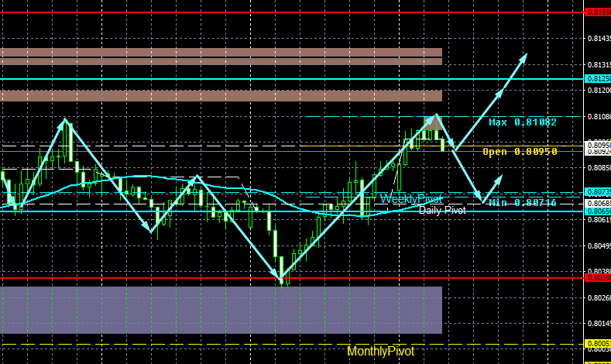Click the red 0.8155 price tag
Viewport: 611px width, 364px height.
(x=598, y=12)
